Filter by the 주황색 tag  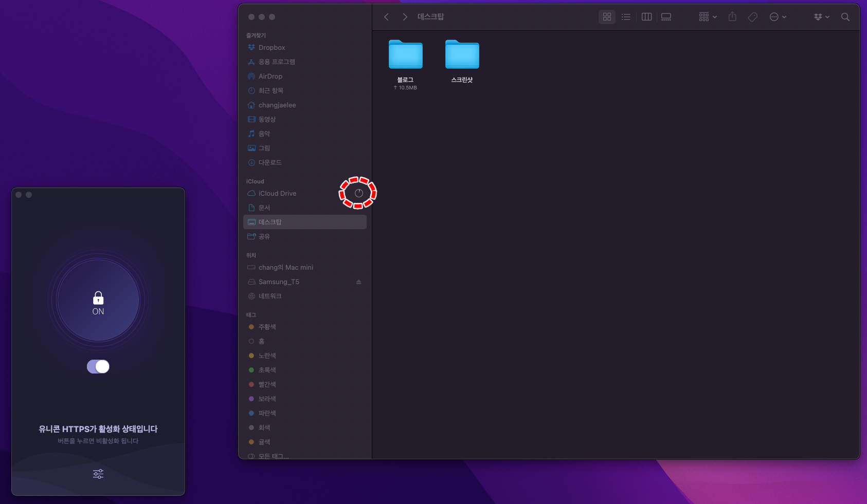(x=305, y=327)
